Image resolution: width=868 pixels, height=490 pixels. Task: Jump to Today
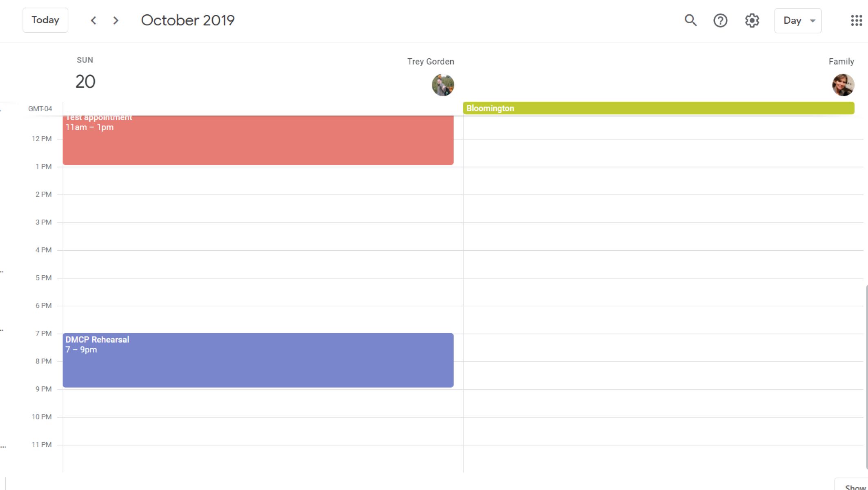click(x=45, y=20)
